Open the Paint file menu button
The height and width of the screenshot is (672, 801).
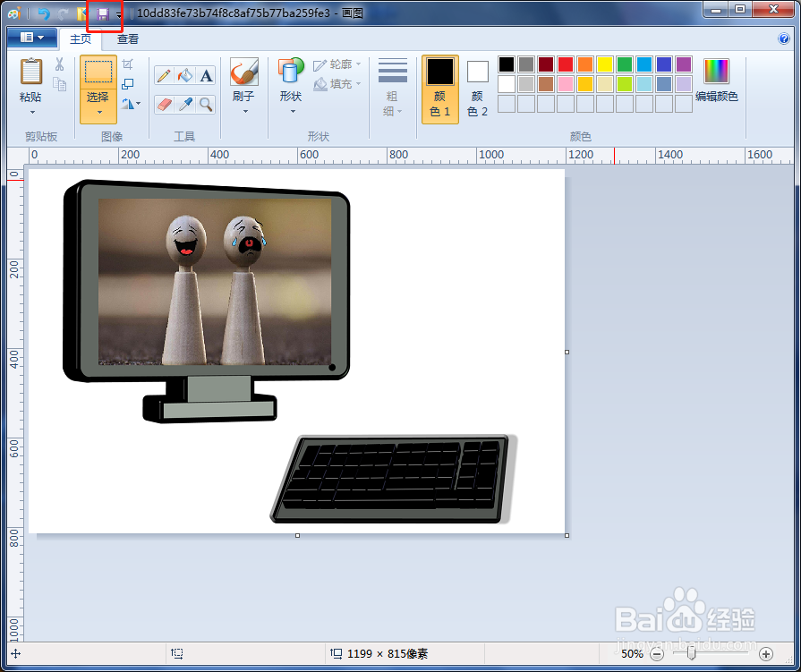[x=32, y=38]
